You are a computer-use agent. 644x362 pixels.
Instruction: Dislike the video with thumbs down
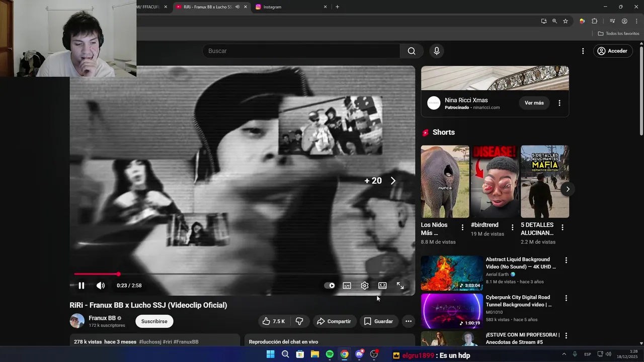pyautogui.click(x=299, y=321)
